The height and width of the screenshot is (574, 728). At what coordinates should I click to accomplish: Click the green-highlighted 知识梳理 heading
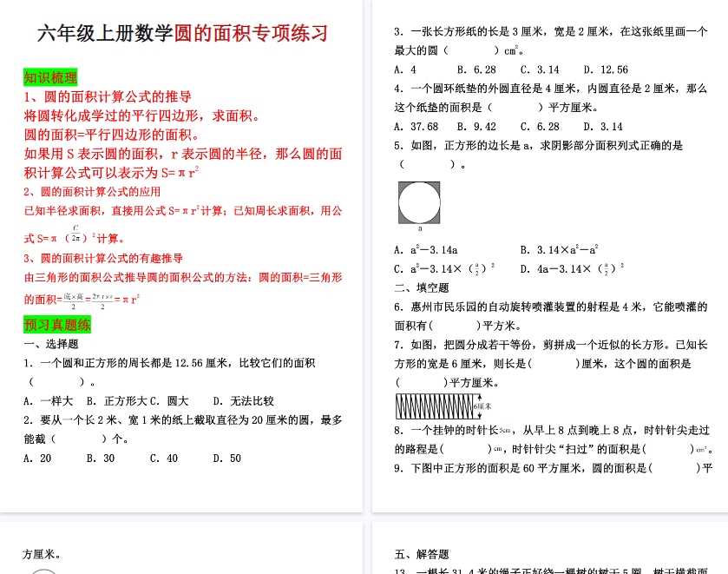[49, 77]
